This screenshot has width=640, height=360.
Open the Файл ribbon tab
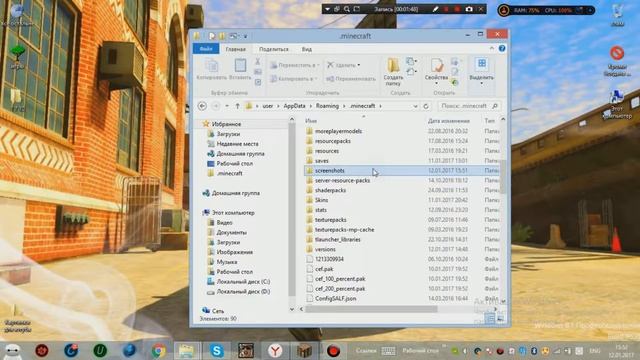[206, 49]
